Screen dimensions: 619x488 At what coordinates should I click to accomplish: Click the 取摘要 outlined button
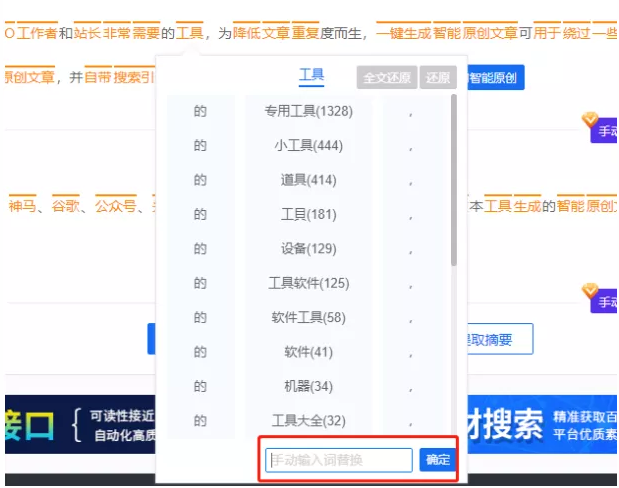[500, 339]
